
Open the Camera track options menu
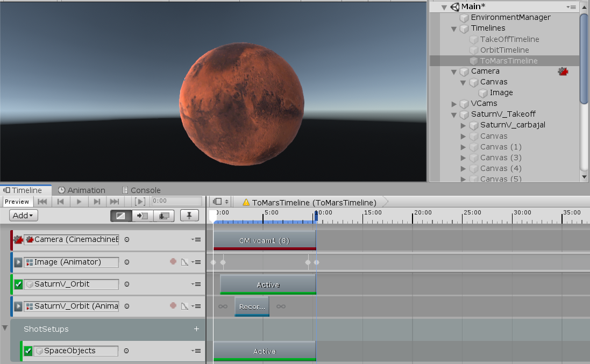pyautogui.click(x=195, y=240)
